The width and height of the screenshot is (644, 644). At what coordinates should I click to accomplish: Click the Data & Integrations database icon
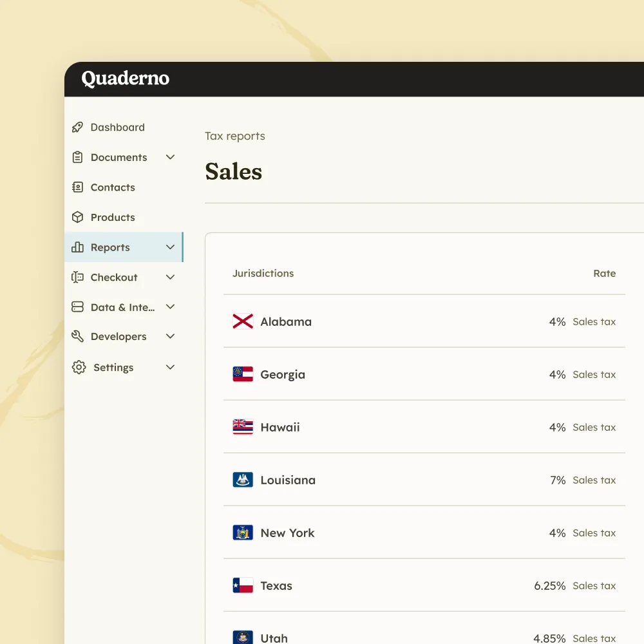click(77, 307)
